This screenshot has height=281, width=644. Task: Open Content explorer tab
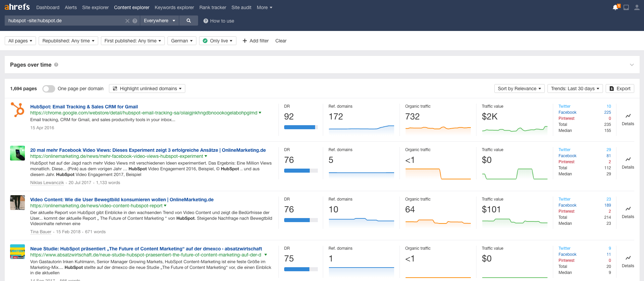click(131, 7)
